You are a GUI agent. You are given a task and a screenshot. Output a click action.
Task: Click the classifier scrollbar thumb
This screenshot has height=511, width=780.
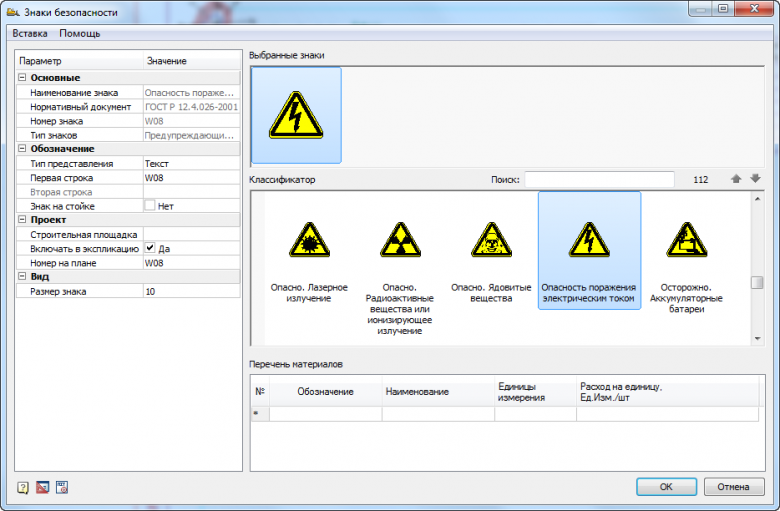pos(757,282)
